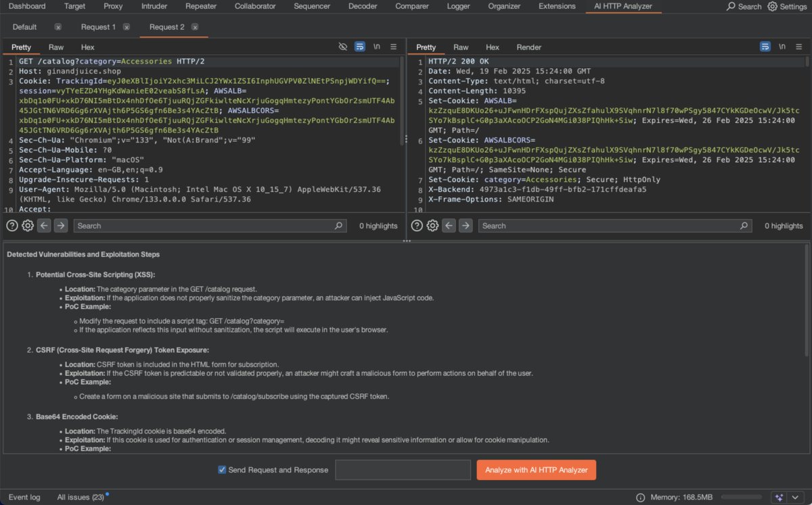Click the analysis results vertical scrollbar
Image resolution: width=812 pixels, height=505 pixels.
click(x=807, y=302)
